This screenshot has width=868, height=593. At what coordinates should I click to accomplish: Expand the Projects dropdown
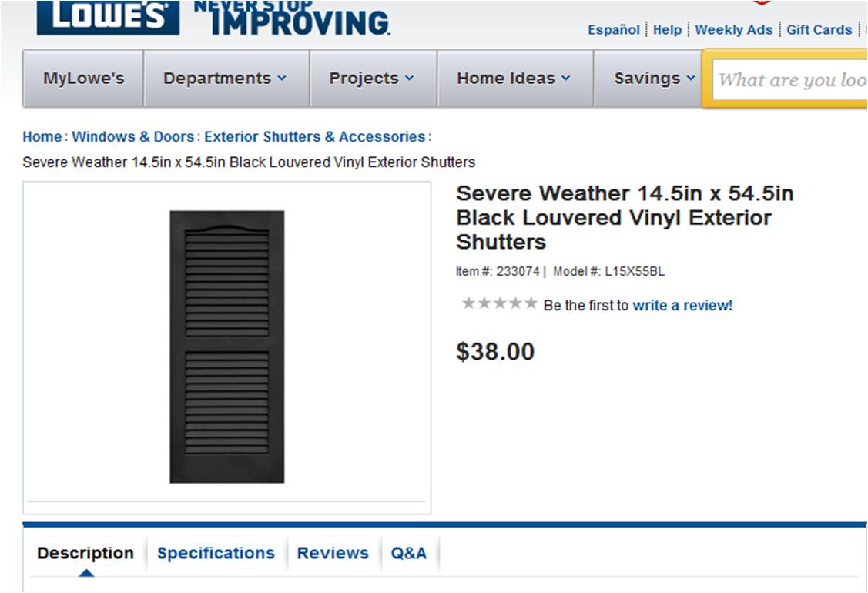click(x=371, y=79)
